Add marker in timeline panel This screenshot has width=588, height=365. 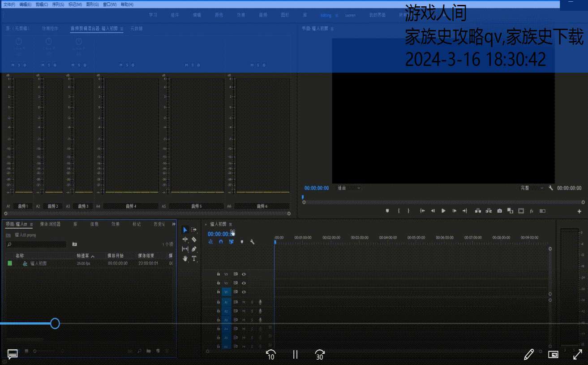point(242,242)
